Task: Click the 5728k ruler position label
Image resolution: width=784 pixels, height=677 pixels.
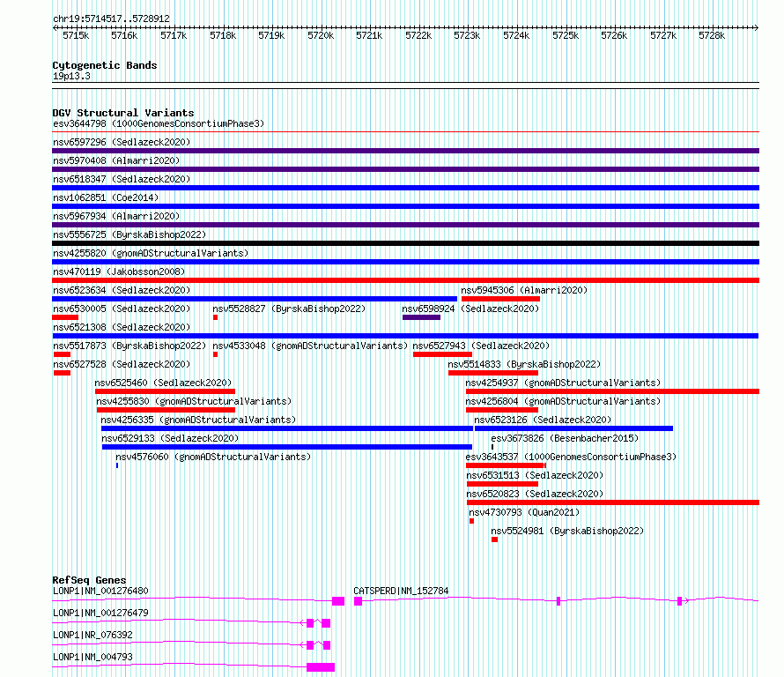Action: pyautogui.click(x=712, y=35)
